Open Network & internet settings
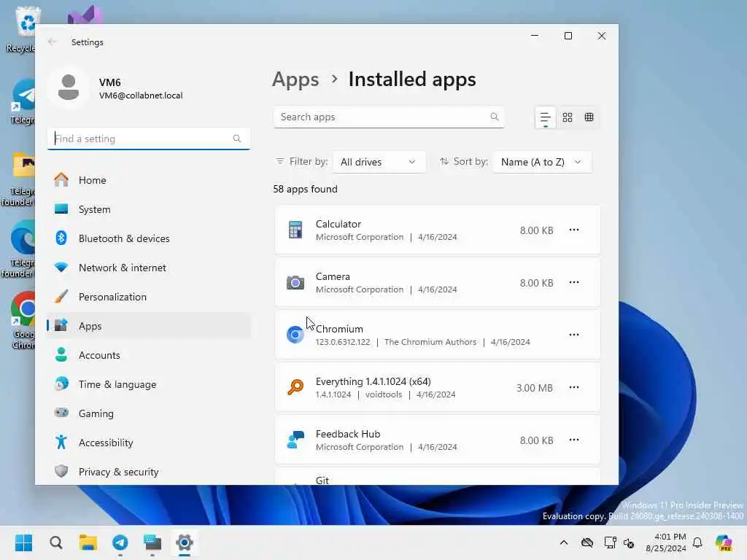The image size is (747, 560). tap(149, 268)
